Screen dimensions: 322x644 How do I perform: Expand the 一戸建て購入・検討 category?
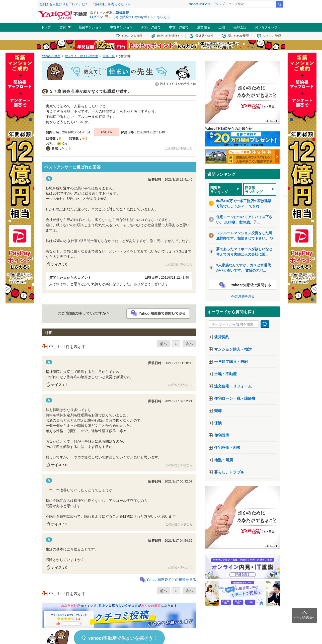[x=211, y=362]
